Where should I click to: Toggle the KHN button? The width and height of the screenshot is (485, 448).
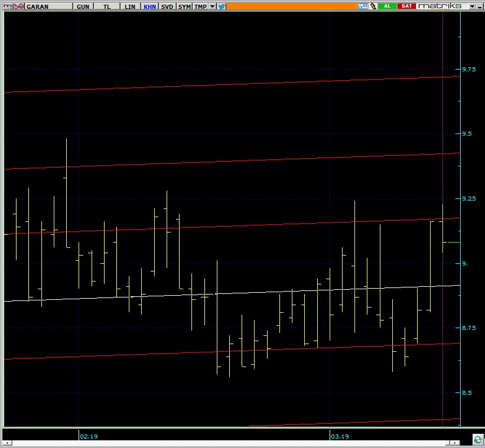(x=149, y=6)
